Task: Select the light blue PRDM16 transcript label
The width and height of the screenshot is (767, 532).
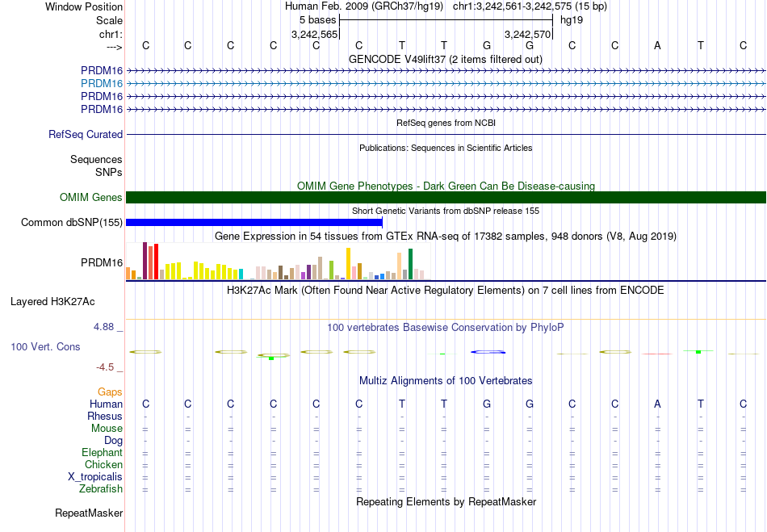Action: [x=102, y=84]
